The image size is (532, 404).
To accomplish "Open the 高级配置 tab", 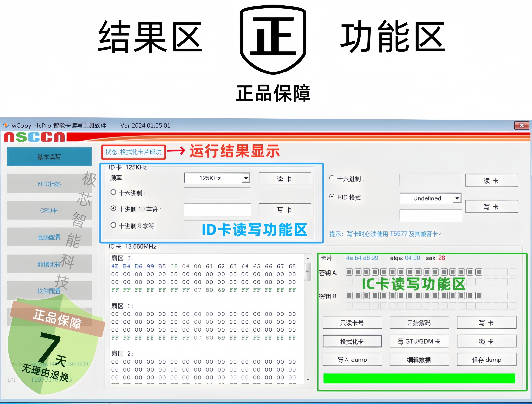I will pyautogui.click(x=49, y=237).
